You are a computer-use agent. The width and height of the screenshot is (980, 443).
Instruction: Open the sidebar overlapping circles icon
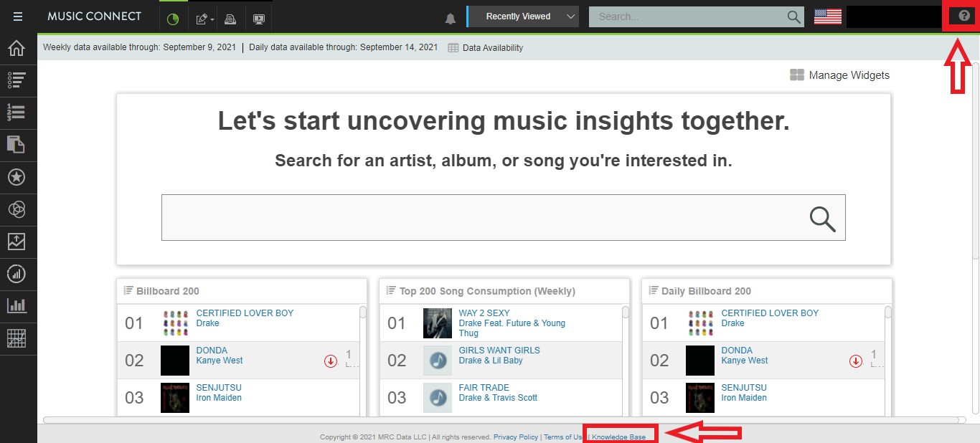pyautogui.click(x=17, y=209)
